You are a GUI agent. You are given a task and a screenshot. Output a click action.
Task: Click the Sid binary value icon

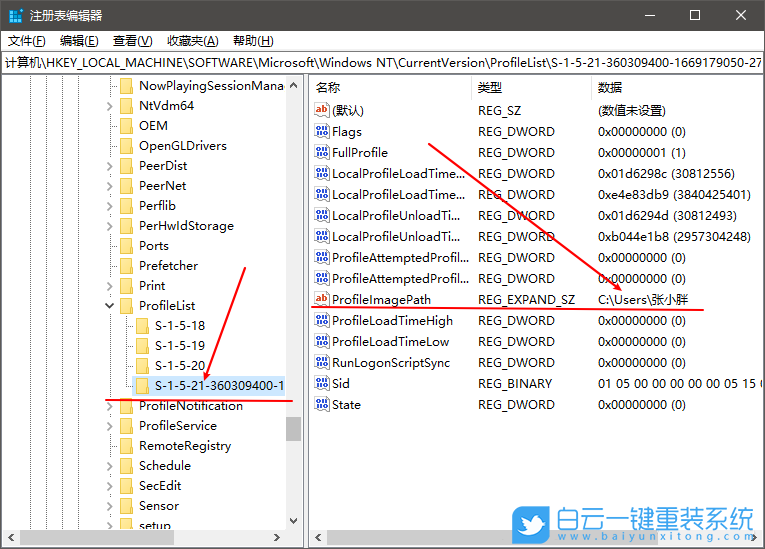click(322, 383)
